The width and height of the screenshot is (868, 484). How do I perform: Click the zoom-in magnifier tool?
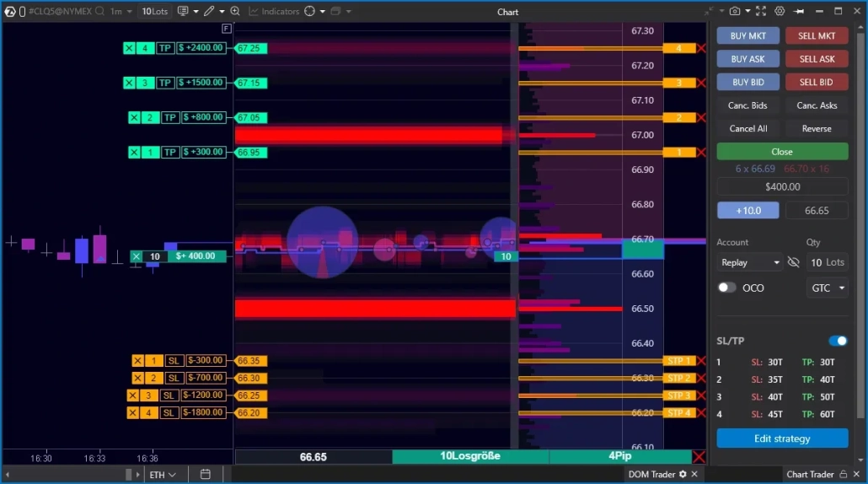[235, 11]
